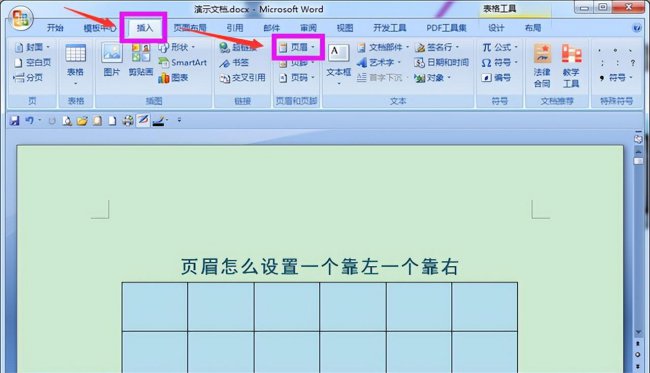The height and width of the screenshot is (373, 650).
Task: Insert a SmartArt graphic
Action: [183, 63]
